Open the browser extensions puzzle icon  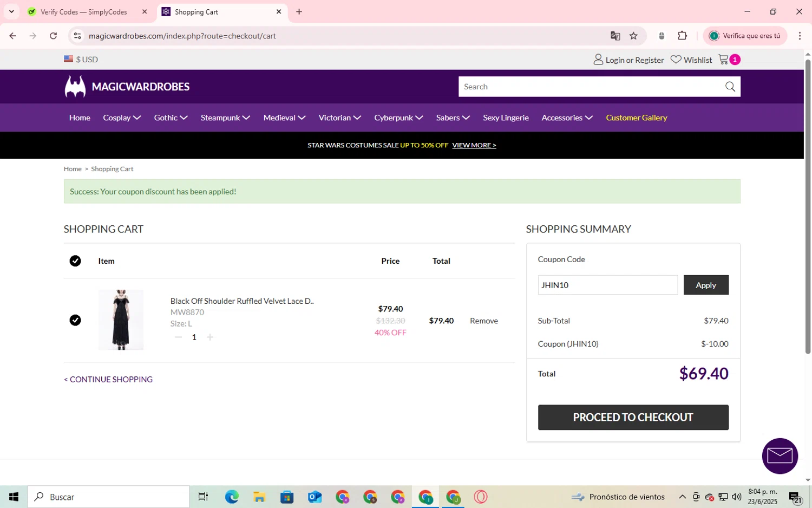pyautogui.click(x=682, y=36)
